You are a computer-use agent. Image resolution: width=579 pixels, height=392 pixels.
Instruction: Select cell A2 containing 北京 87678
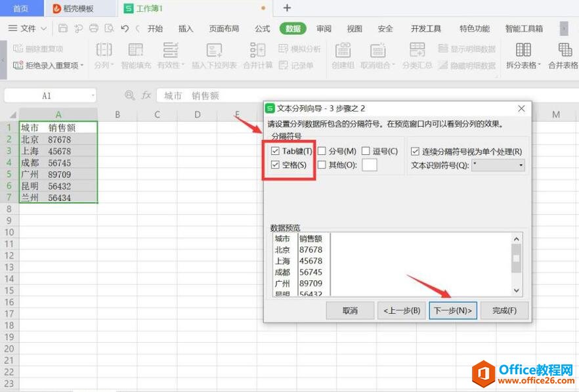(58, 139)
